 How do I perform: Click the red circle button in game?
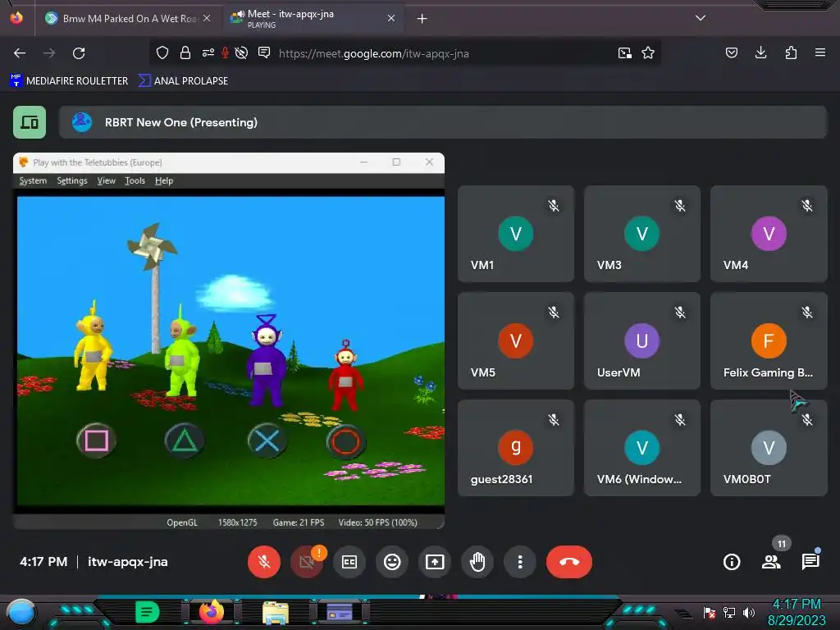[345, 441]
